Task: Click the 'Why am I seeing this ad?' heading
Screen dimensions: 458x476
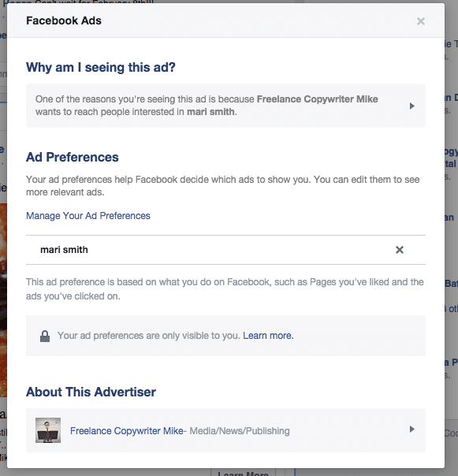Action: (101, 68)
